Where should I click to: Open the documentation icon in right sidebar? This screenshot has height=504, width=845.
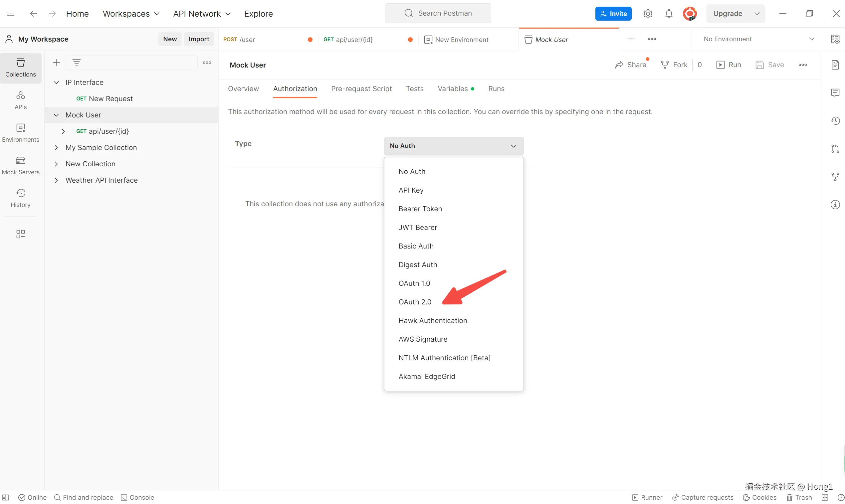pyautogui.click(x=835, y=65)
